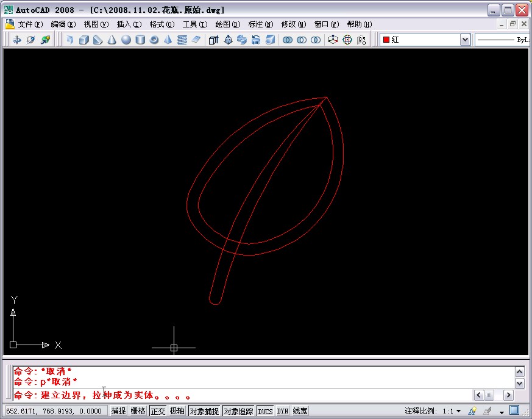This screenshot has height=419, width=532.
Task: Activate the Sweep tool
Action: (x=242, y=40)
